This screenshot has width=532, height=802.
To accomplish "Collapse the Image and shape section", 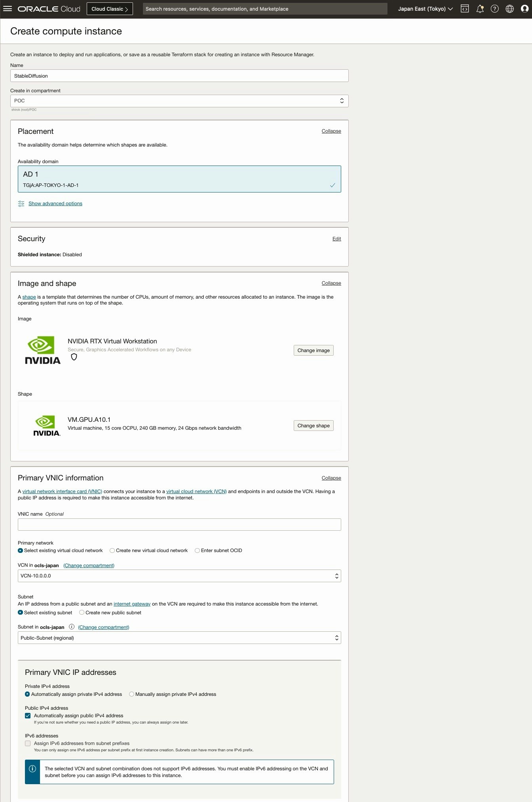I will (331, 283).
